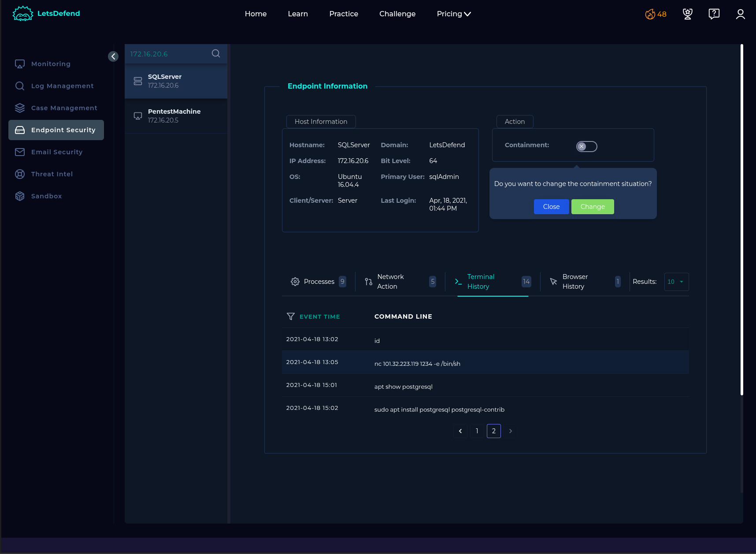Select the Terminal History tab
The image size is (756, 554).
click(x=493, y=282)
